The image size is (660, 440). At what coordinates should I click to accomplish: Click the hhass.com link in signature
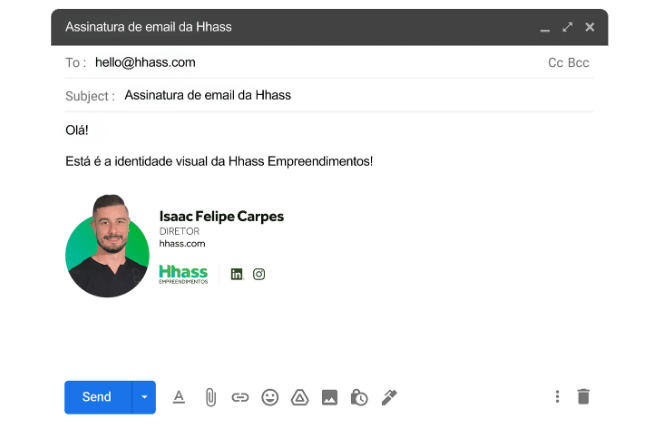point(182,244)
